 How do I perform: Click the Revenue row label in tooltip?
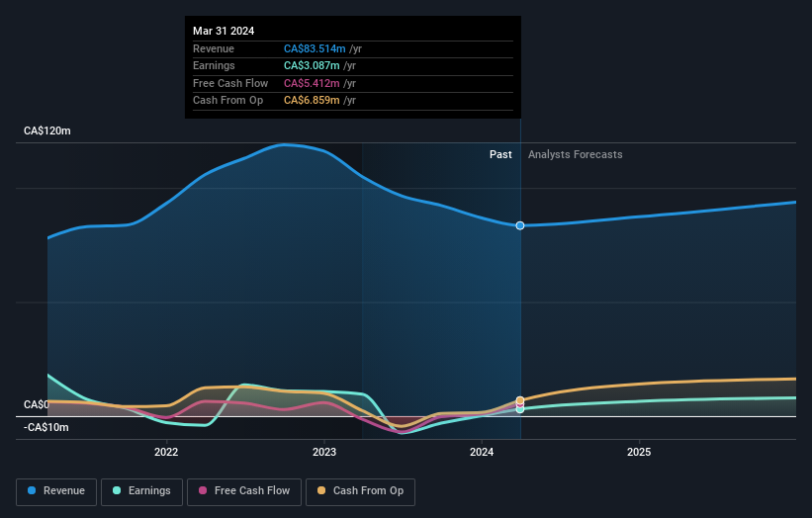coord(214,48)
